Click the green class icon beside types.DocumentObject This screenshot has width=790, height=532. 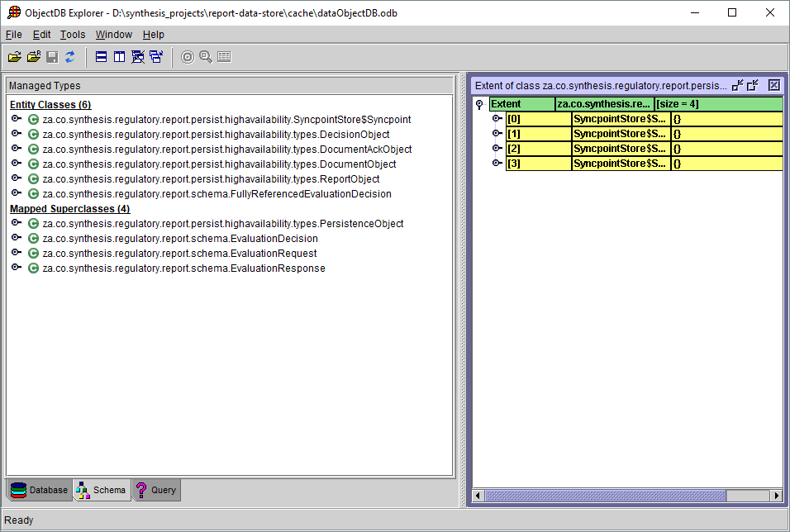tap(33, 164)
